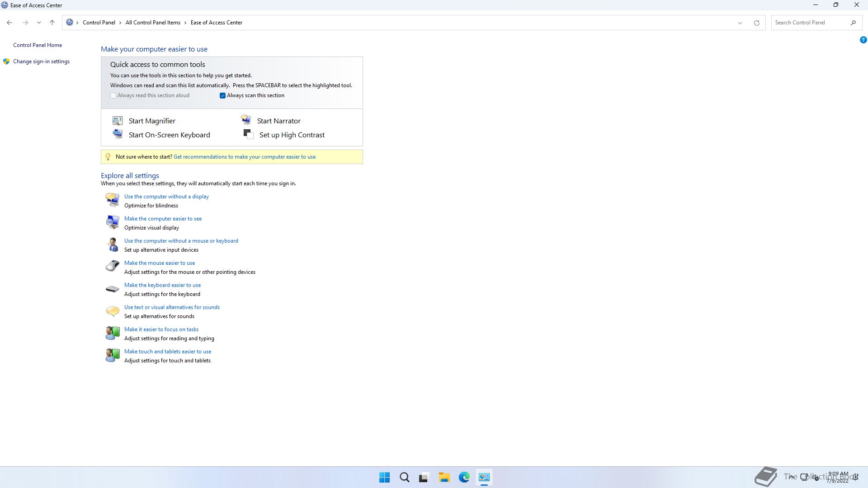The width and height of the screenshot is (868, 488).
Task: Click the Search Control Panel field
Action: pos(809,23)
